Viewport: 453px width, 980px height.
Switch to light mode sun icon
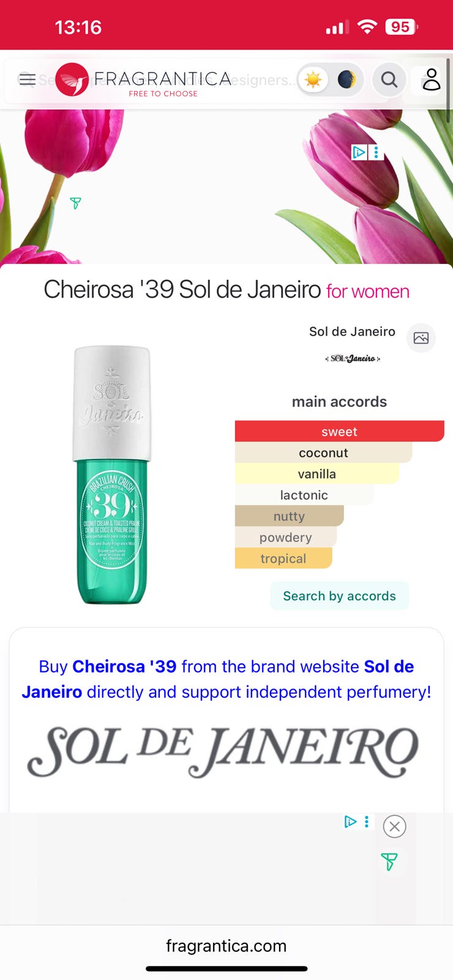pos(313,80)
